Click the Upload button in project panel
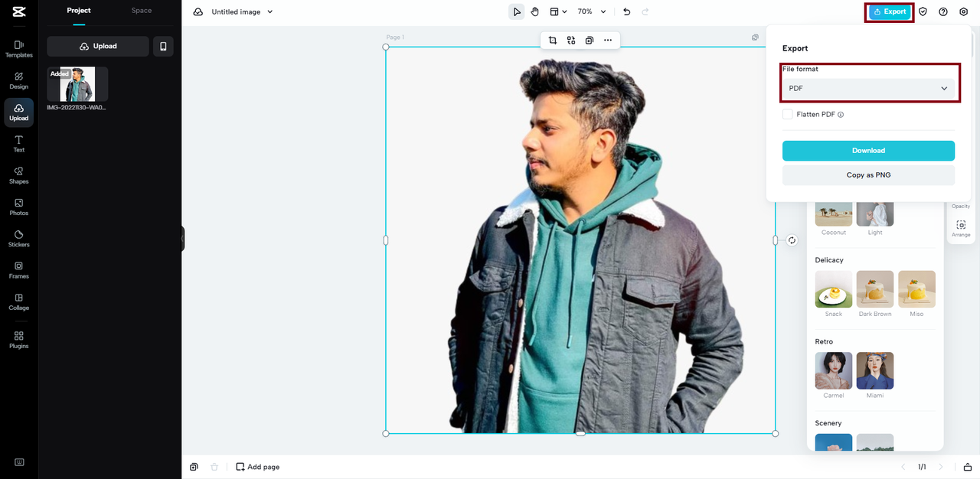The height and width of the screenshot is (479, 980). tap(98, 46)
